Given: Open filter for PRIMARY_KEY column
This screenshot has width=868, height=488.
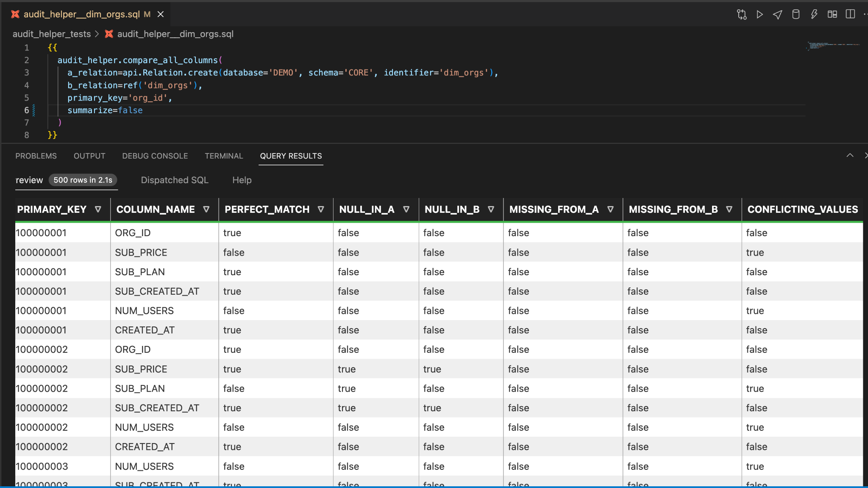Looking at the screenshot, I should tap(98, 209).
